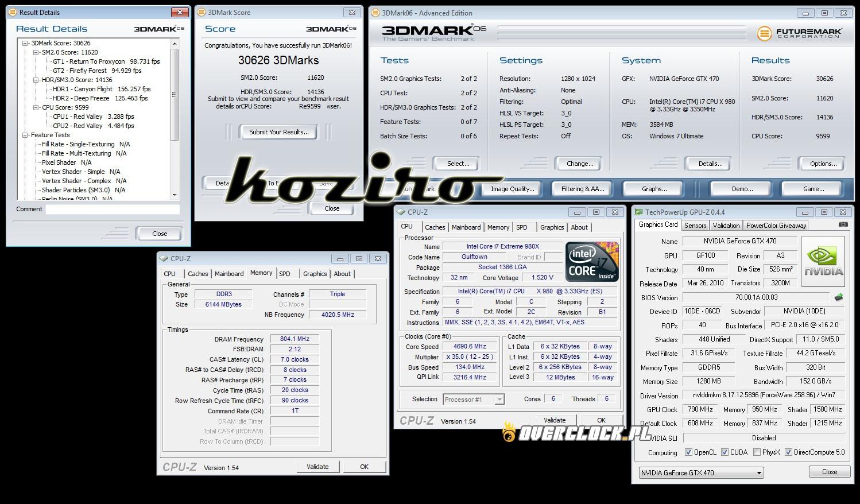
Task: Click Close button in 3DMark Score window
Action: [332, 208]
